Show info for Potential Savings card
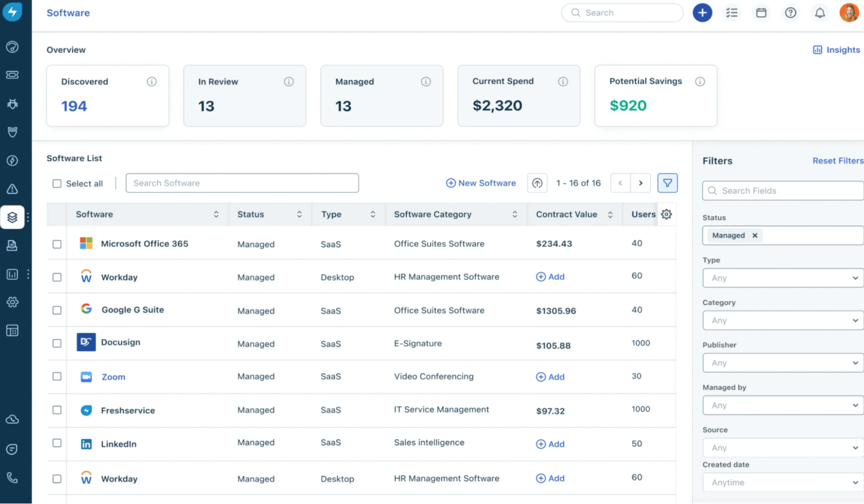 700,81
